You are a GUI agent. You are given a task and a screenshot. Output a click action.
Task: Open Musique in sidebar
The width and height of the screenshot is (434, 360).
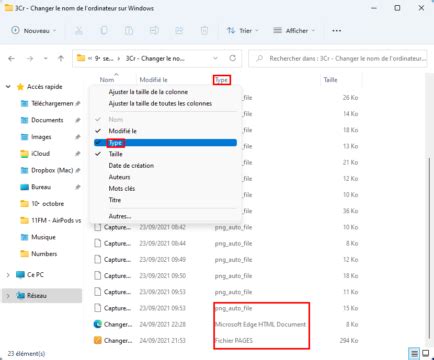[x=38, y=237]
